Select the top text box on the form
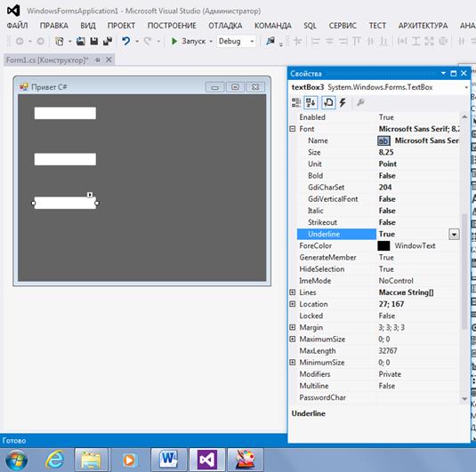Image resolution: width=476 pixels, height=472 pixels. (x=65, y=113)
